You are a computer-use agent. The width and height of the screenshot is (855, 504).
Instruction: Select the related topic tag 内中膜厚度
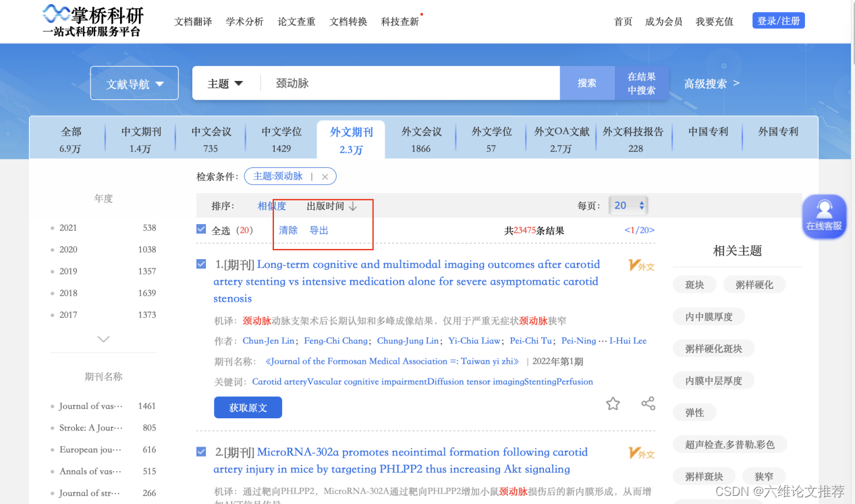709,316
